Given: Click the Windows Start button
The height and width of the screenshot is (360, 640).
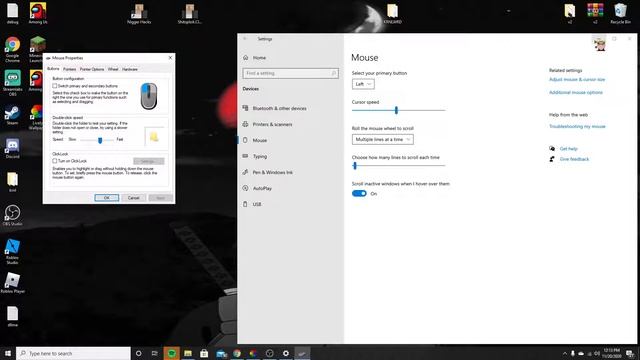Looking at the screenshot, I should 7,353.
